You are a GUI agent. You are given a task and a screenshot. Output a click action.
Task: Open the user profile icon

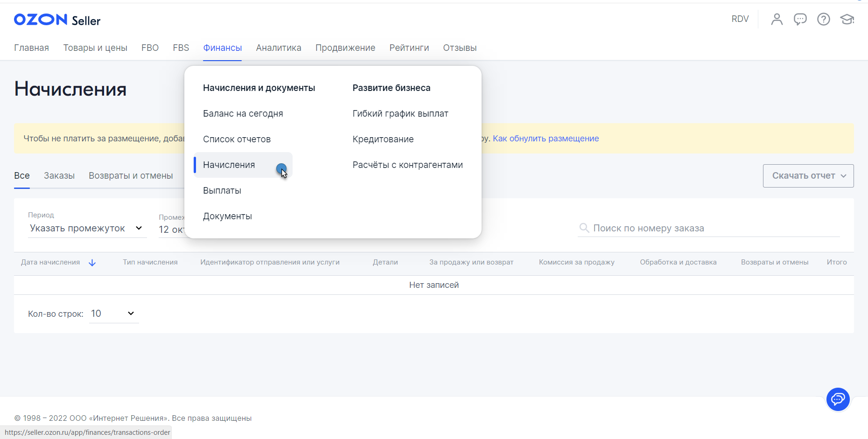pos(777,19)
